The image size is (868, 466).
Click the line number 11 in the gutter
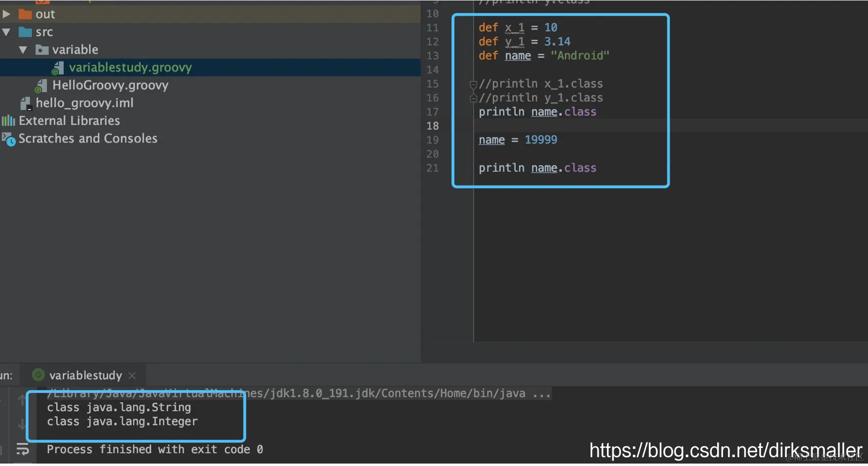(x=433, y=28)
